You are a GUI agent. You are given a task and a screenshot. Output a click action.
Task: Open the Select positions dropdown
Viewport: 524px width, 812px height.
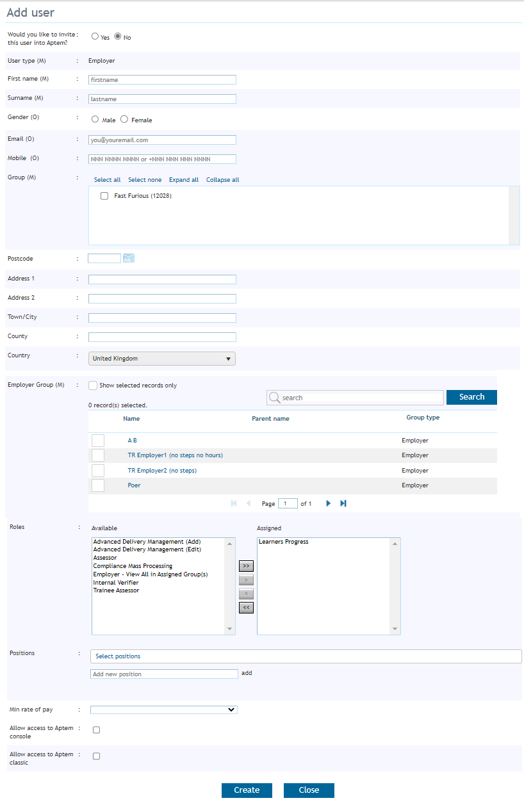click(306, 656)
